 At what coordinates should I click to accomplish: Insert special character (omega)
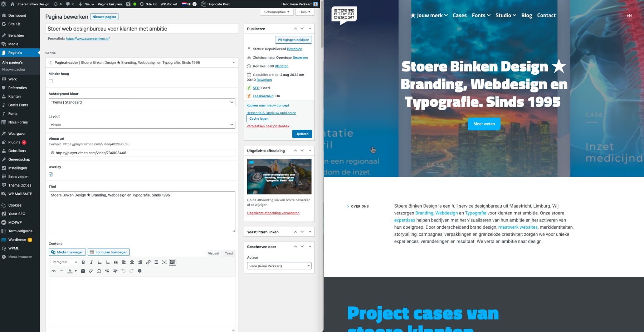click(99, 271)
